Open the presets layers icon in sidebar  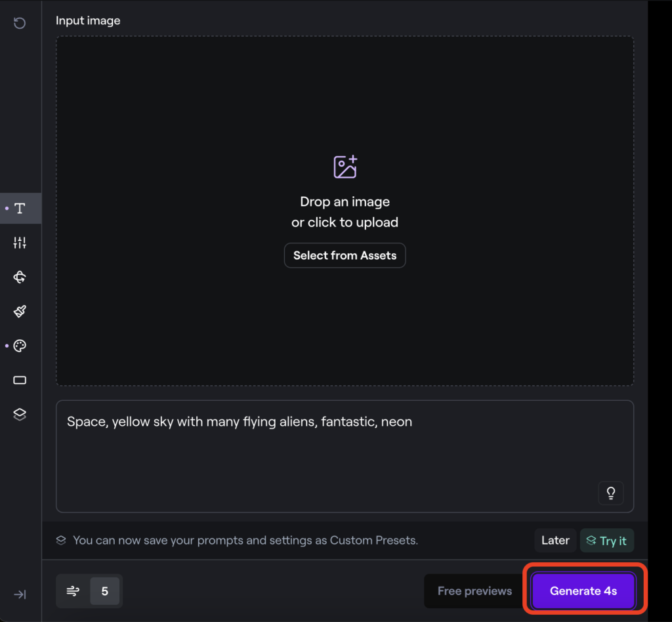(x=20, y=415)
